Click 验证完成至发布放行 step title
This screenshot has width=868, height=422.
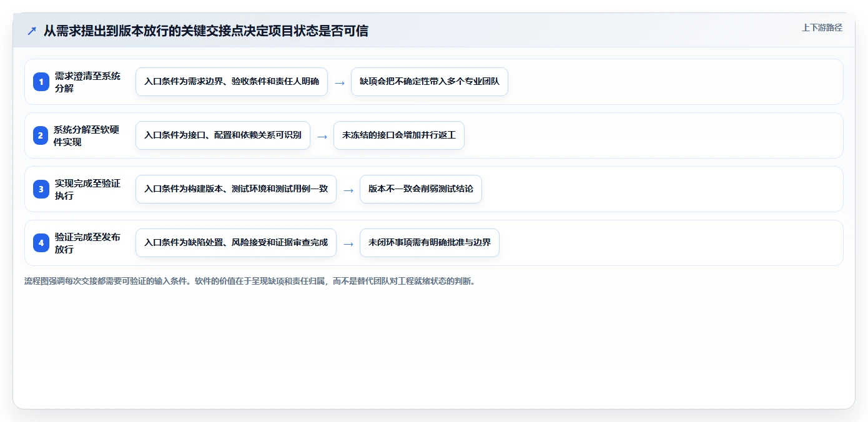pyautogui.click(x=87, y=243)
